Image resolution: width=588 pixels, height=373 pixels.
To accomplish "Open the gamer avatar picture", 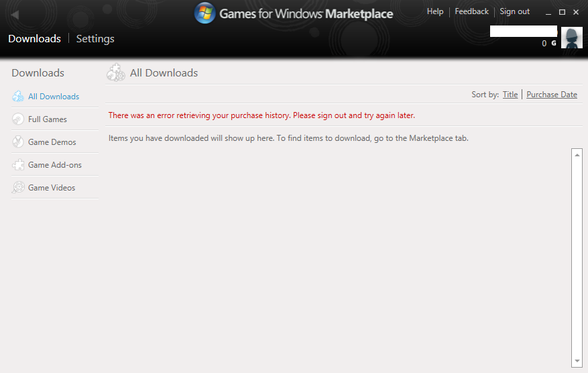I will (x=571, y=38).
